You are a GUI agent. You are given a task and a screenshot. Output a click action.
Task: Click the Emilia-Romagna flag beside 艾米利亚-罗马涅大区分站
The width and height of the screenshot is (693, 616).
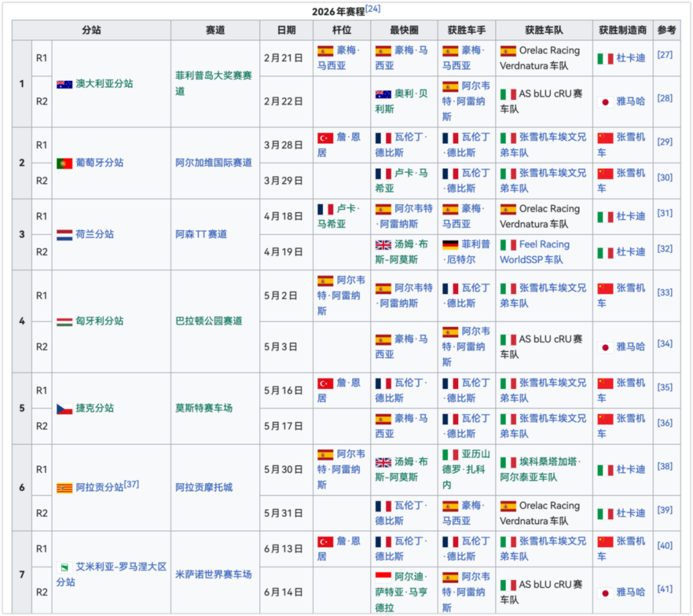coord(64,567)
